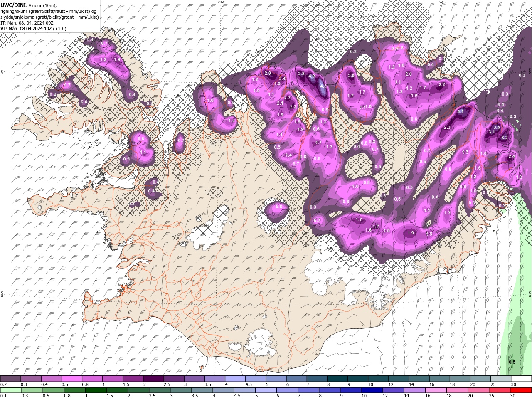Click the 2.0 precipitation value on the map

(409, 74)
